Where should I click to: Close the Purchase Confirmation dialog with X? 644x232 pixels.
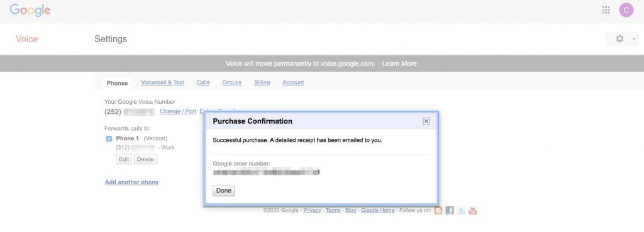[426, 121]
